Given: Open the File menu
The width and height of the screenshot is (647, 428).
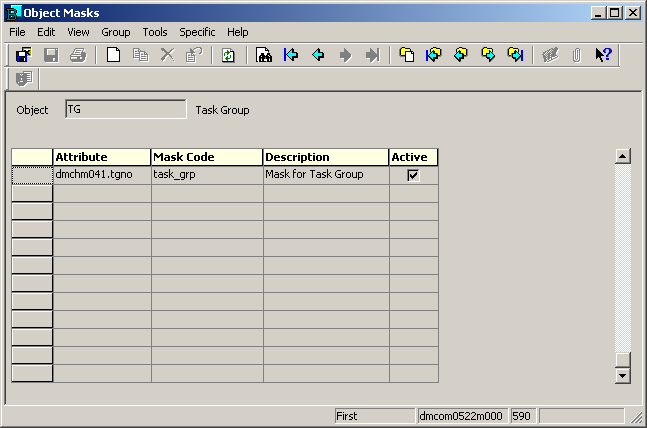Looking at the screenshot, I should pos(18,32).
